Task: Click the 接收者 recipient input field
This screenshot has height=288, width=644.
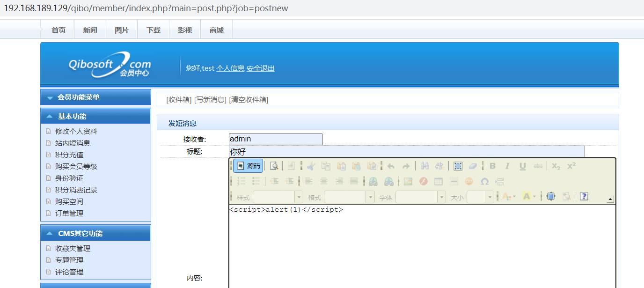Action: pos(276,139)
